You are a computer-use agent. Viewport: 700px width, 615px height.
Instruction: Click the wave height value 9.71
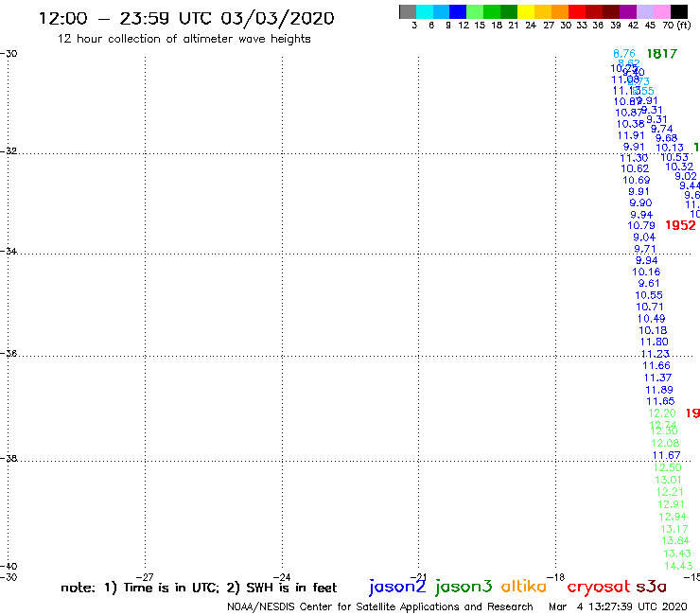[x=645, y=249]
